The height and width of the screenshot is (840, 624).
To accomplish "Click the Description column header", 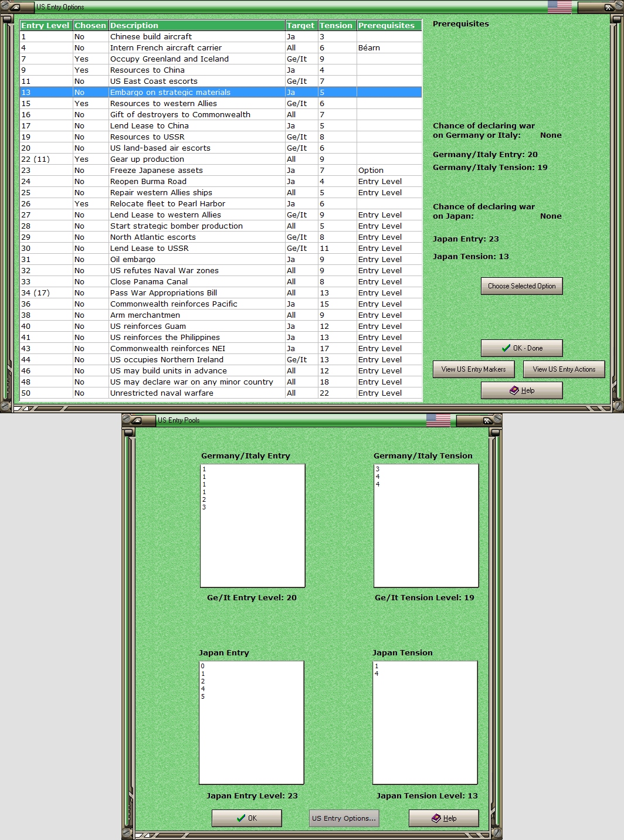I will [196, 25].
